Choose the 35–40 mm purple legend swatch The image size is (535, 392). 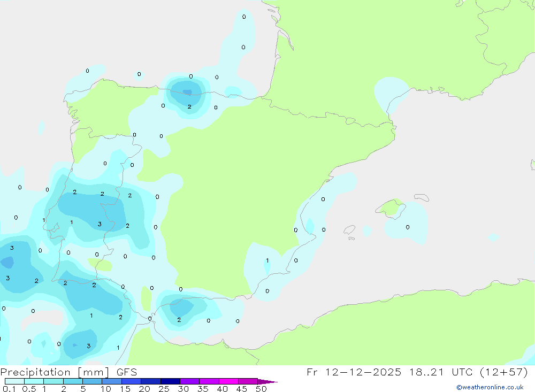209,381
